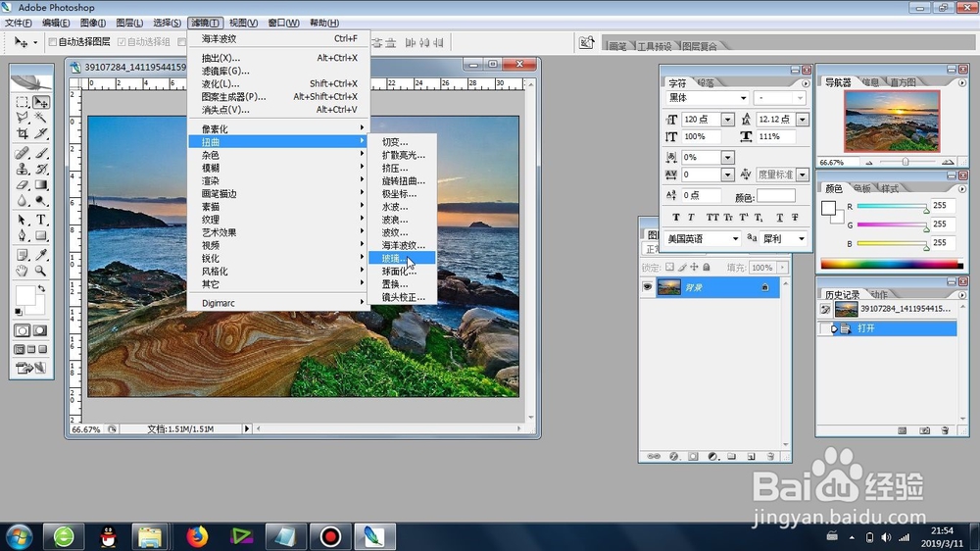Choose 玻璃 (Glass) filter from submenu
Screen dimensions: 980x551
point(402,258)
